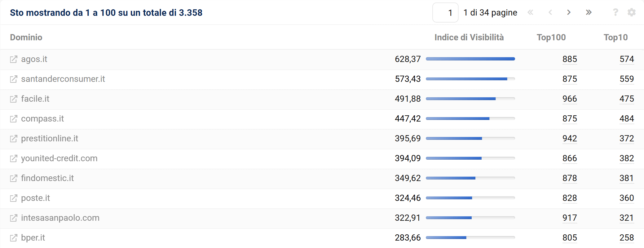This screenshot has height=248, width=644.
Task: Click the Dominio column header
Action: (x=26, y=38)
